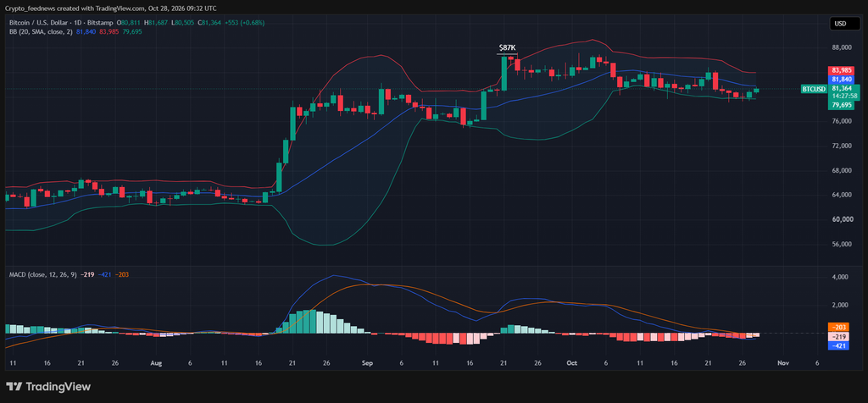Click the 14:27:58 bar countdown timer
The image size is (868, 403).
(x=844, y=96)
